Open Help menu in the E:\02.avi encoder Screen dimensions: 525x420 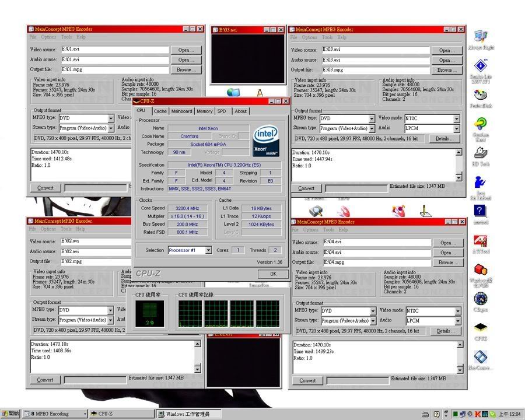click(80, 229)
